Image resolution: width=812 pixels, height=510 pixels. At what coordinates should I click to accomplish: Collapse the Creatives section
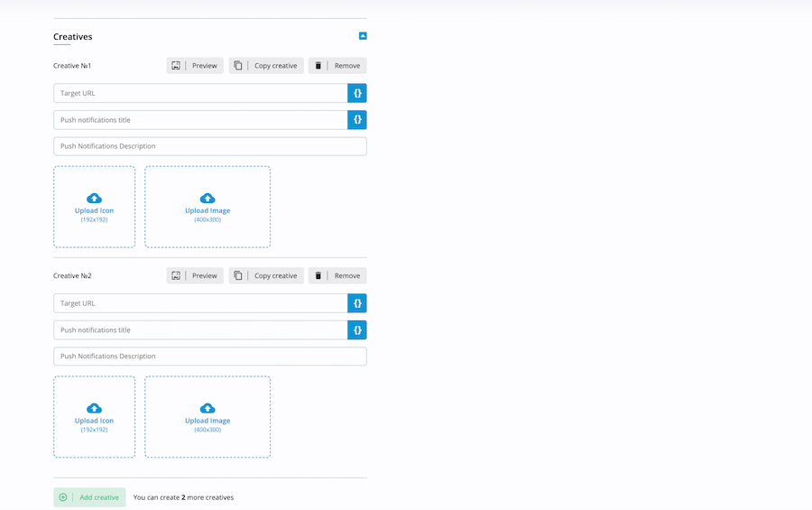click(x=363, y=36)
